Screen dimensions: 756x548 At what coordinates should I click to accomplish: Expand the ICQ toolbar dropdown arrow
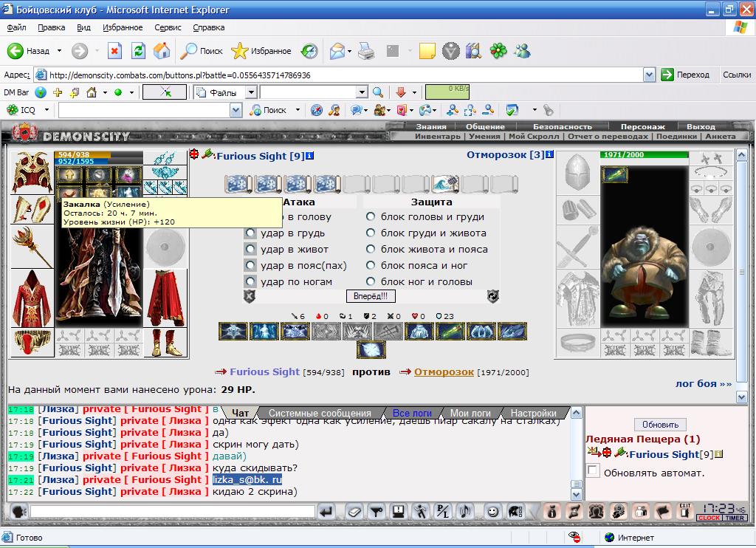tap(47, 110)
